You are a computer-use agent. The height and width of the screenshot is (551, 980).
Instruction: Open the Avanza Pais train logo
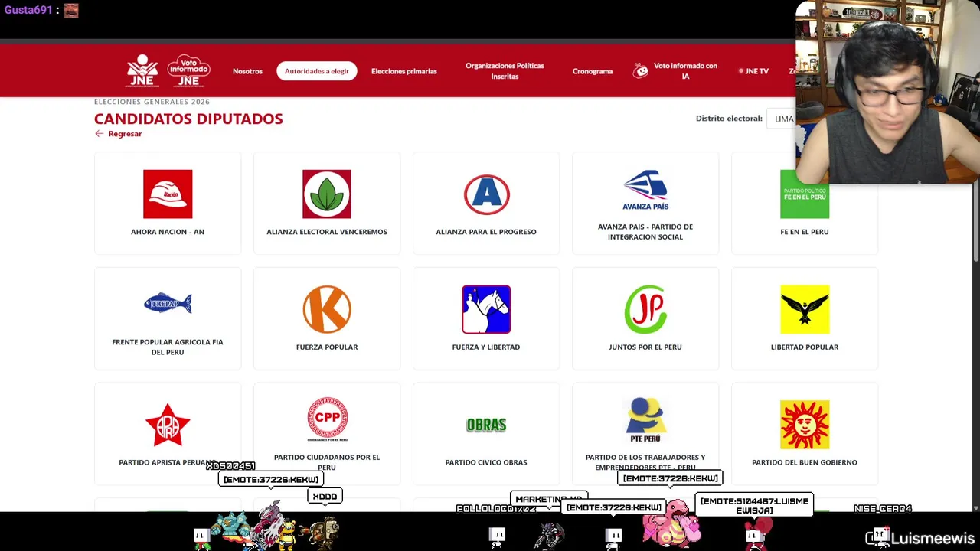(x=645, y=190)
